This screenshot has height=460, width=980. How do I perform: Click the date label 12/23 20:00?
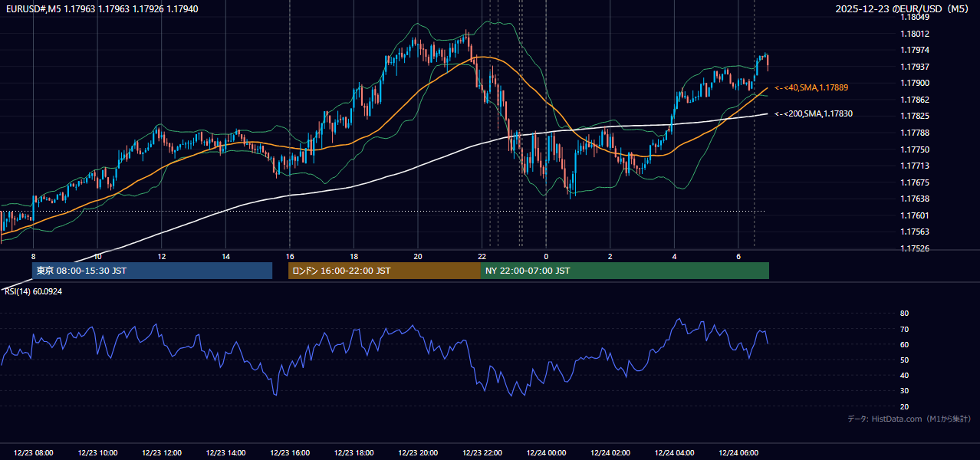[418, 453]
